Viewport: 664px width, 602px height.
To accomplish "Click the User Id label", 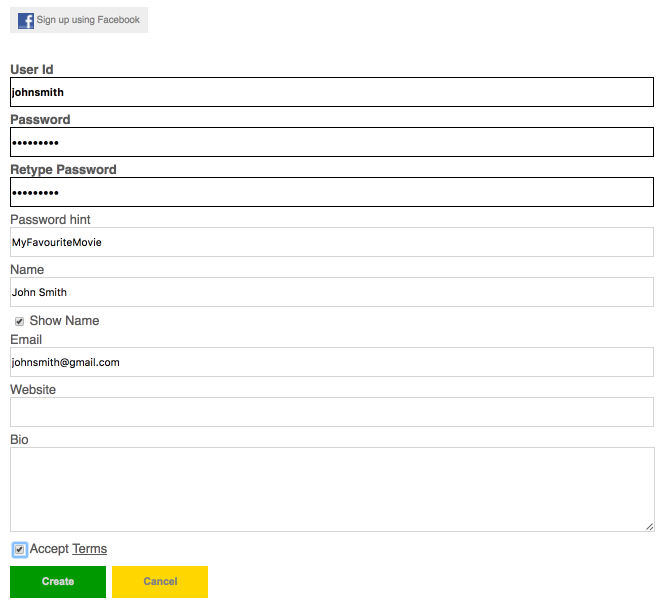I will click(x=32, y=69).
